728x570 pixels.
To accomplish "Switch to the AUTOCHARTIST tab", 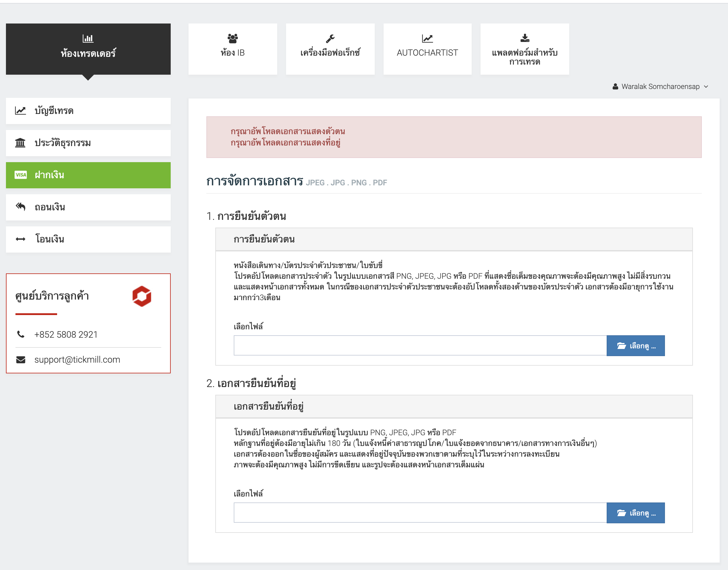I will coord(427,49).
